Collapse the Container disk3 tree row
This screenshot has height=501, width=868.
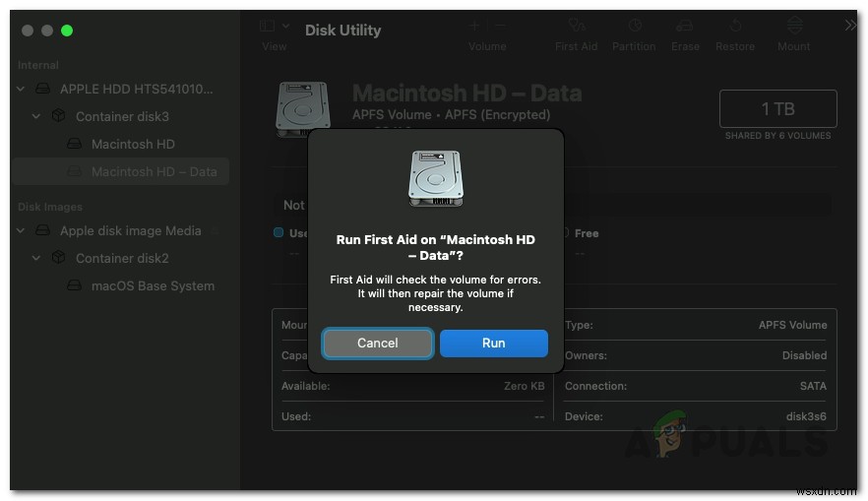[36, 116]
